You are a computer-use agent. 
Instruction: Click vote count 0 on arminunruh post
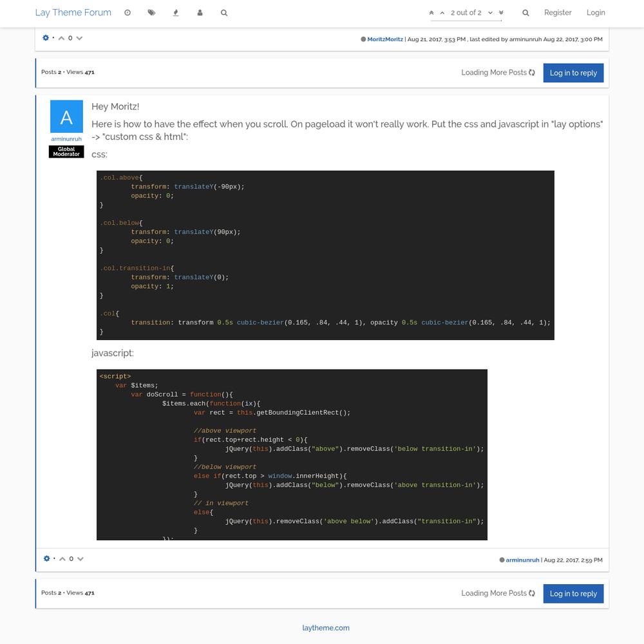[x=71, y=559]
